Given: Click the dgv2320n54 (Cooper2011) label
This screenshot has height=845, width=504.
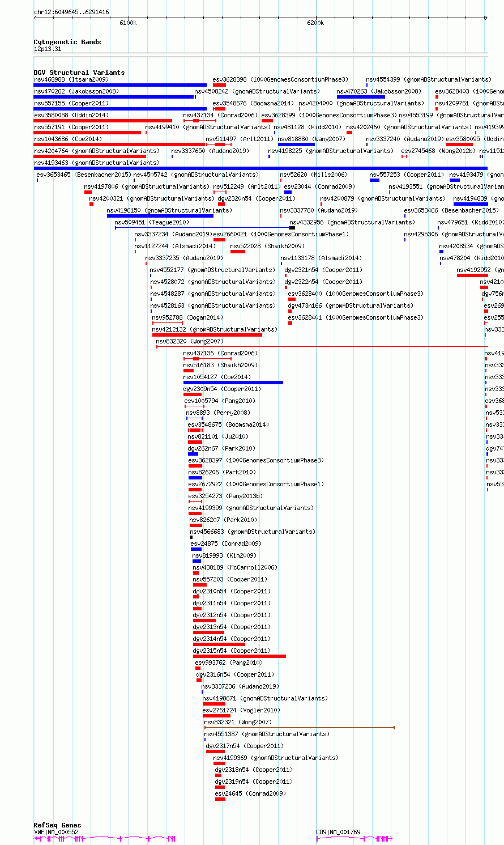Looking at the screenshot, I should point(257,198).
